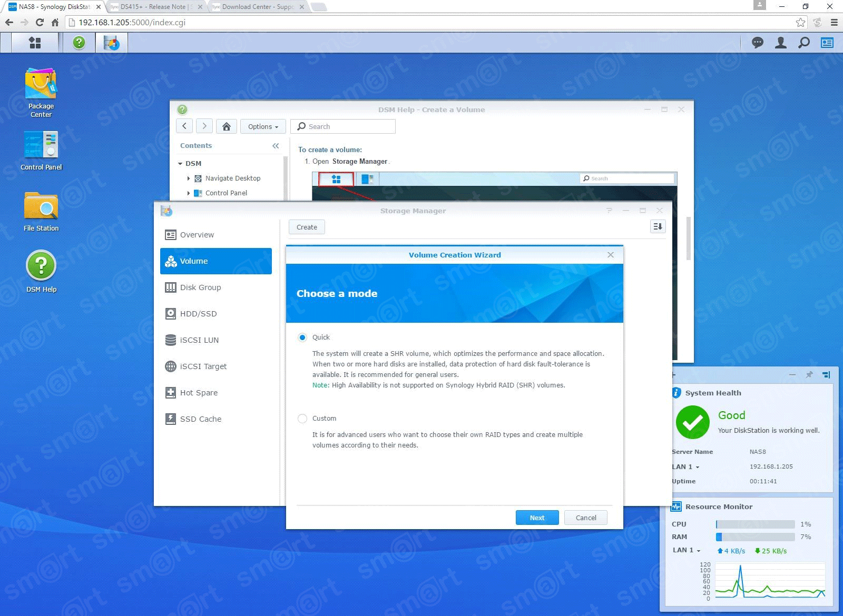Open the Disk Group section
Screen dimensions: 843x616
[x=216, y=287]
